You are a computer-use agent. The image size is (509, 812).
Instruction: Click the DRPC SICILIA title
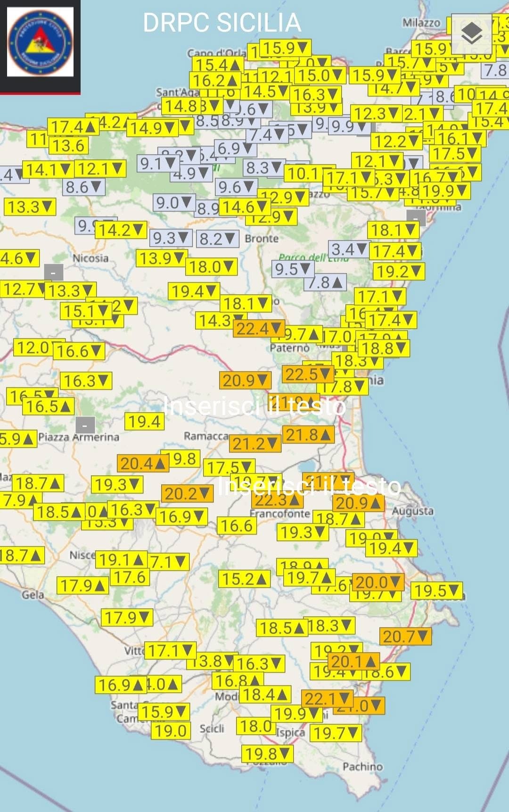point(222,22)
